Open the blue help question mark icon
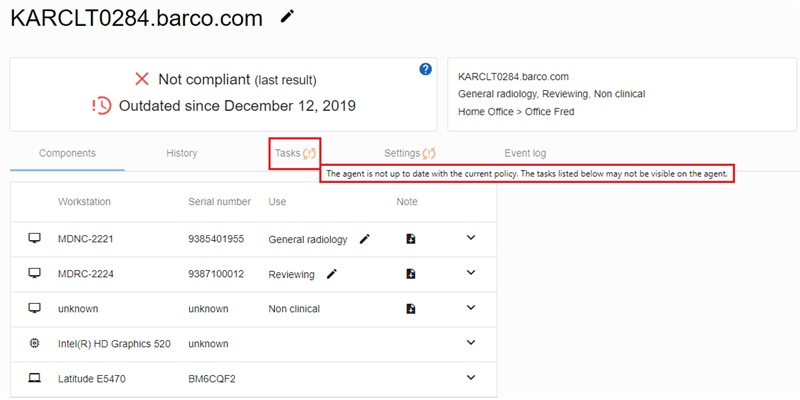 [x=425, y=69]
